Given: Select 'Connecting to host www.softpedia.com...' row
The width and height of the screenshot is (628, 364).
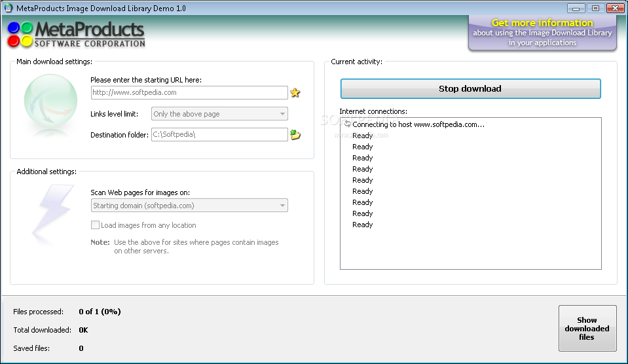Looking at the screenshot, I should [471, 124].
